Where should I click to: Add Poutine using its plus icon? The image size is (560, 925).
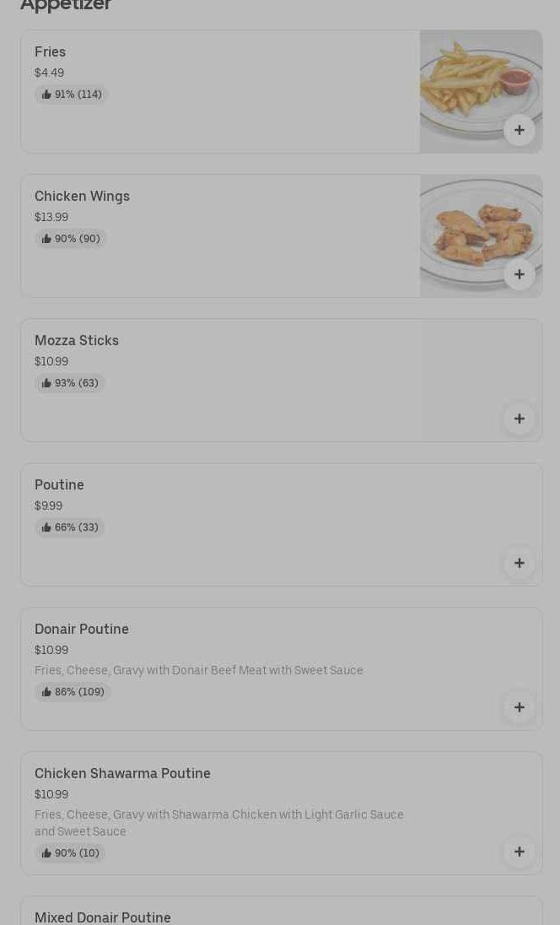pos(519,563)
